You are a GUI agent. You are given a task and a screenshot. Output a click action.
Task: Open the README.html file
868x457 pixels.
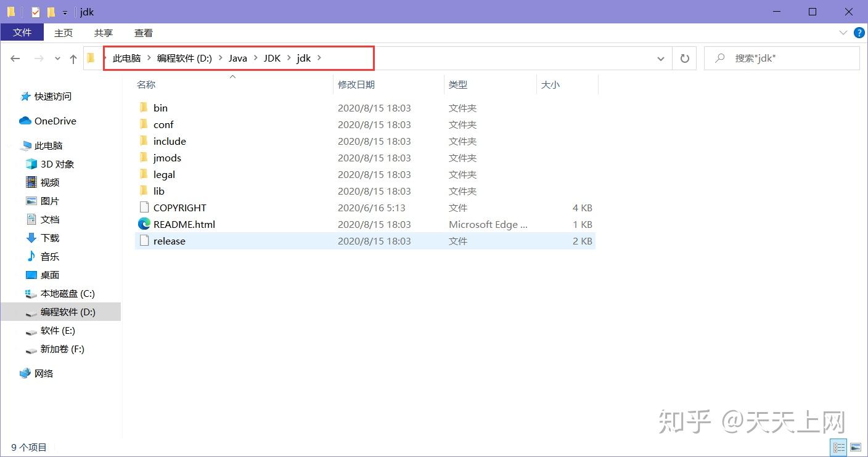coord(183,224)
